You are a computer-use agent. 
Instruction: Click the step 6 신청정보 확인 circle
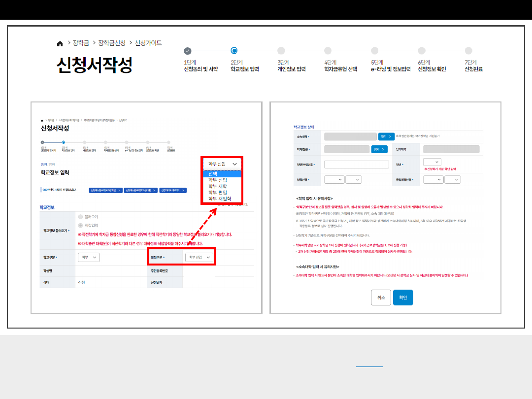(x=422, y=51)
